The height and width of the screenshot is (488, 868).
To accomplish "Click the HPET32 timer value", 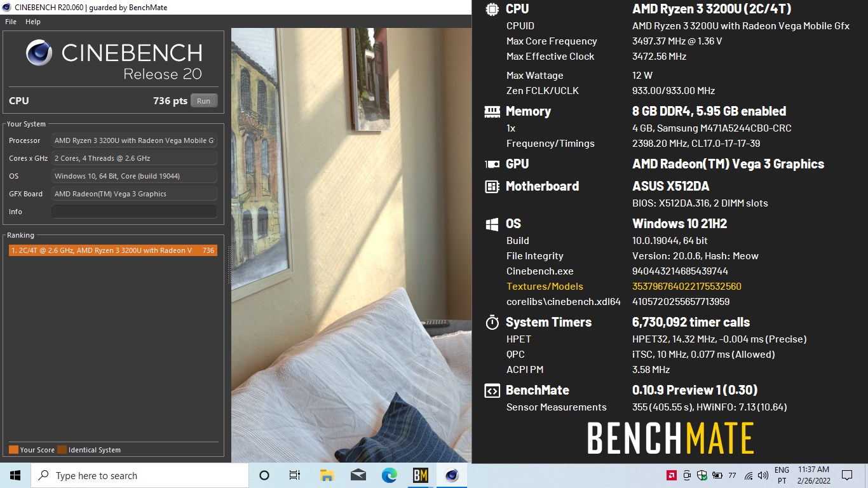I will [719, 339].
